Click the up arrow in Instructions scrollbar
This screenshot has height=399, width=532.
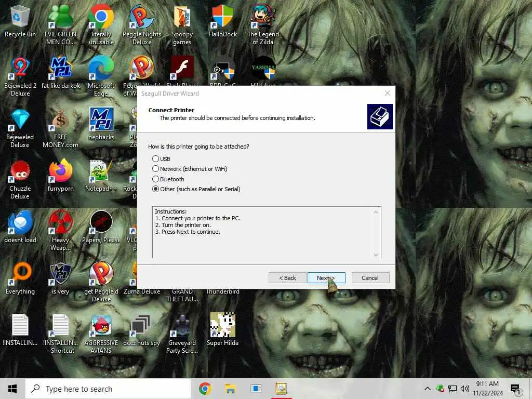click(376, 212)
